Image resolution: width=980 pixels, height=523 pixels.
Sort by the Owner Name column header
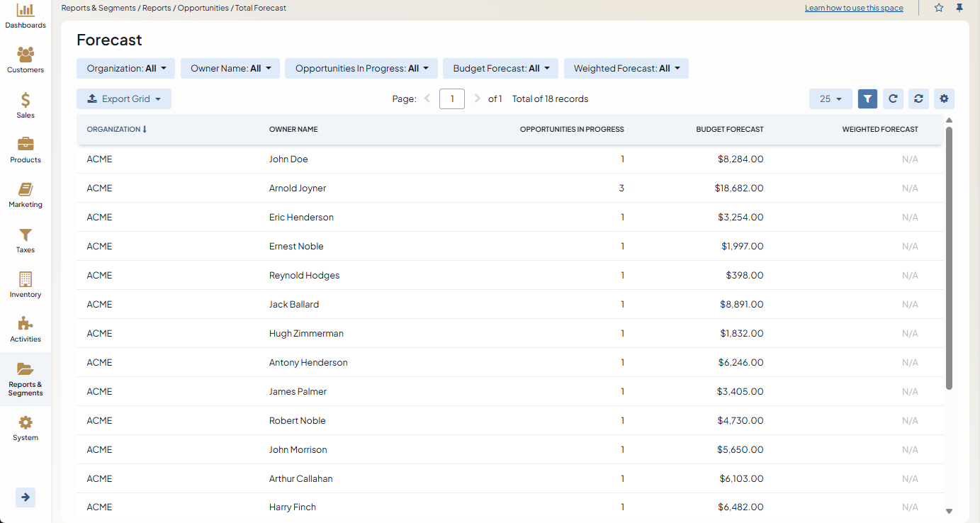(x=293, y=130)
